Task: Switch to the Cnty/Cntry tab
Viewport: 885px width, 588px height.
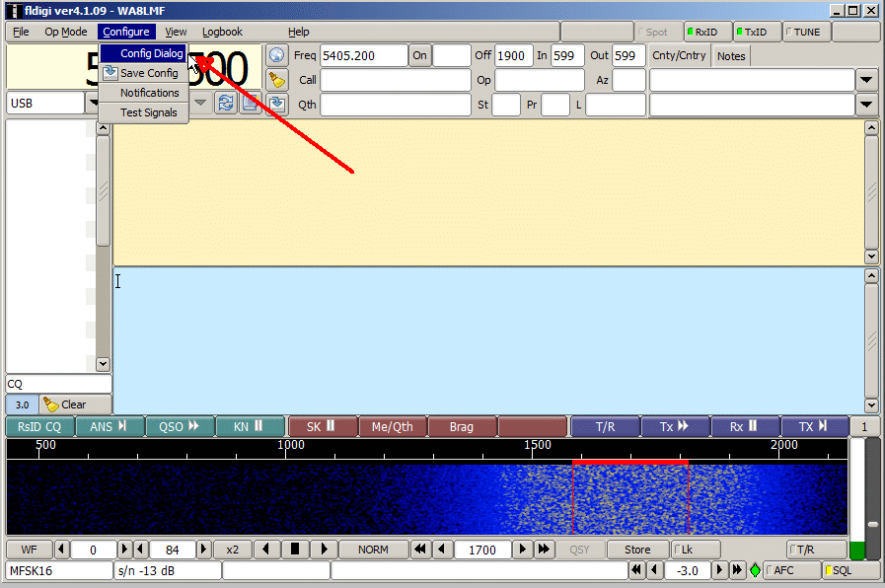Action: pos(679,56)
